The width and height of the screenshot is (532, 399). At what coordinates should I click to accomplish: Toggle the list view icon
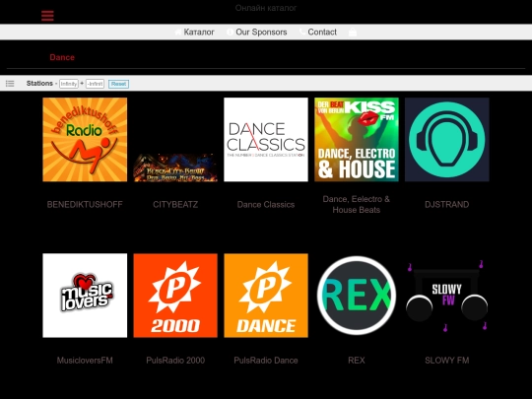pyautogui.click(x=10, y=84)
